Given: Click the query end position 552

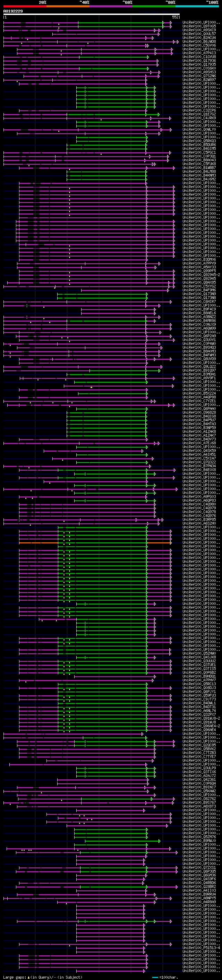Looking at the screenshot, I should pyautogui.click(x=175, y=17).
